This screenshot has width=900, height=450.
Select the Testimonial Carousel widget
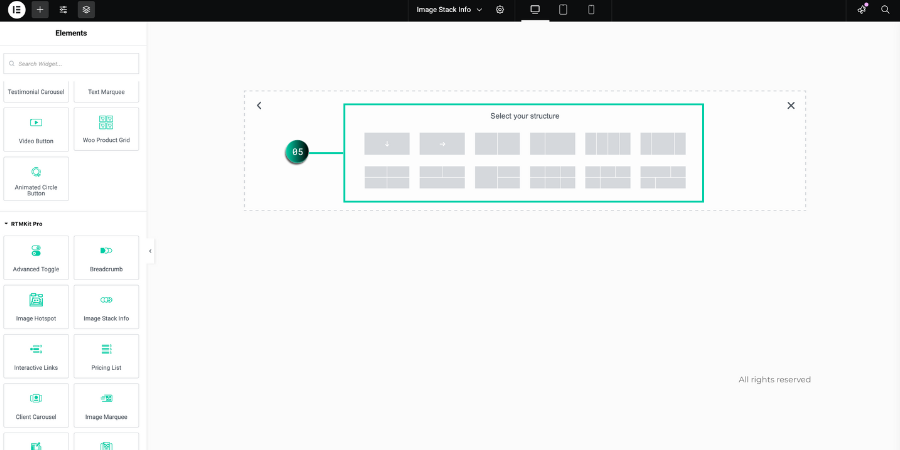click(x=36, y=92)
